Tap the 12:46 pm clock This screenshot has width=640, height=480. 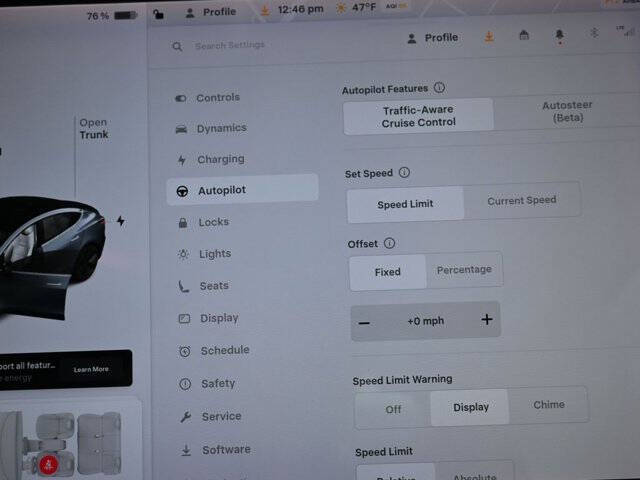(300, 9)
